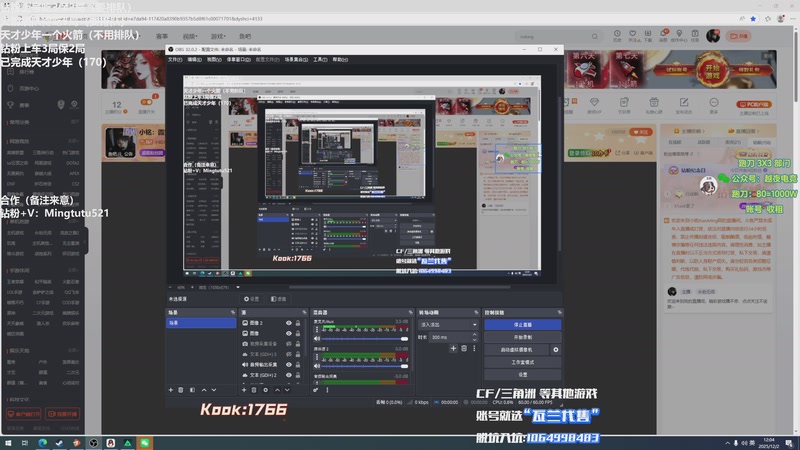Select the scene in Scenes list
This screenshot has width=800, height=450.
click(201, 323)
